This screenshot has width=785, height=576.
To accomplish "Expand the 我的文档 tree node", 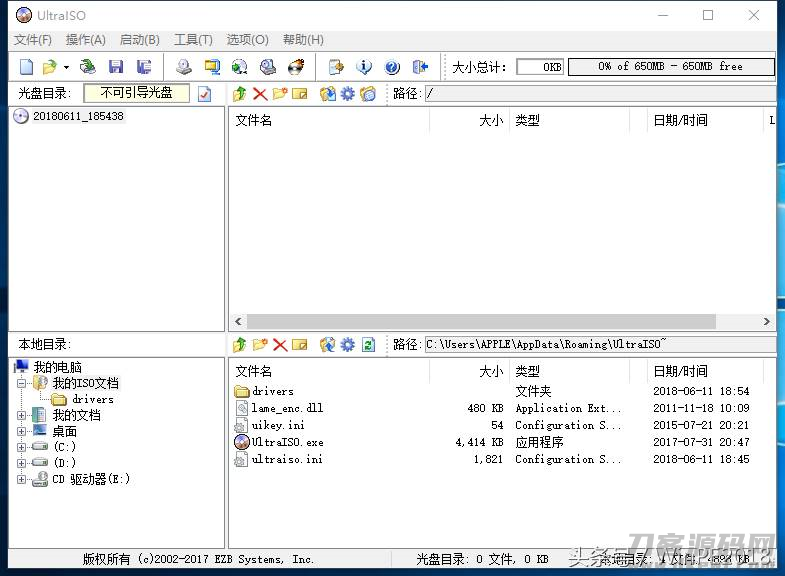I will [22, 415].
